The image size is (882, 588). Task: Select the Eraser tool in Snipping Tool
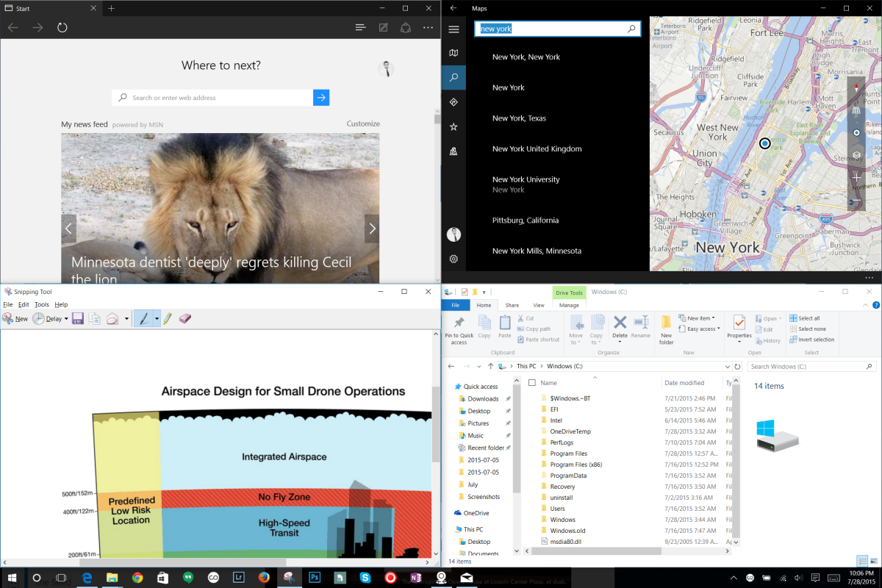coord(184,318)
